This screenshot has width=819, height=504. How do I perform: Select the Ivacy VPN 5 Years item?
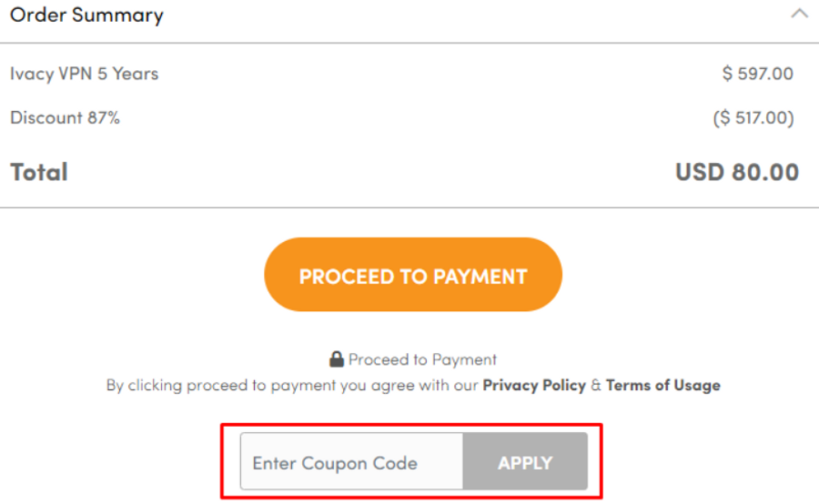coord(85,74)
